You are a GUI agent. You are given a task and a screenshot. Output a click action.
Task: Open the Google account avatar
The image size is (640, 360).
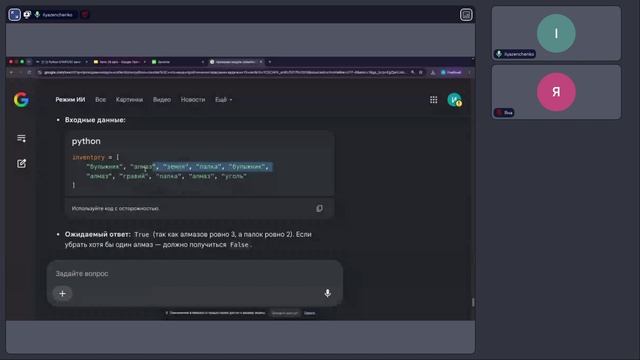454,100
